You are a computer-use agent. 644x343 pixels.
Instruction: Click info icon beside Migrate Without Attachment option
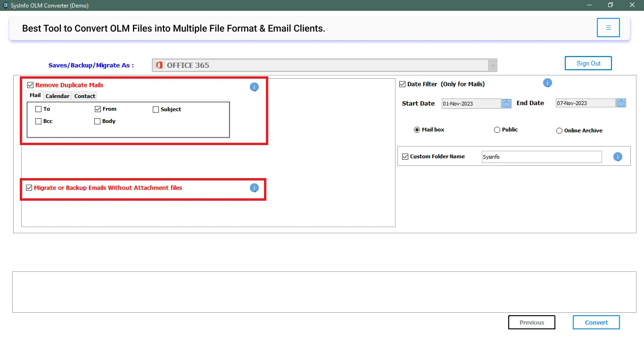click(254, 188)
